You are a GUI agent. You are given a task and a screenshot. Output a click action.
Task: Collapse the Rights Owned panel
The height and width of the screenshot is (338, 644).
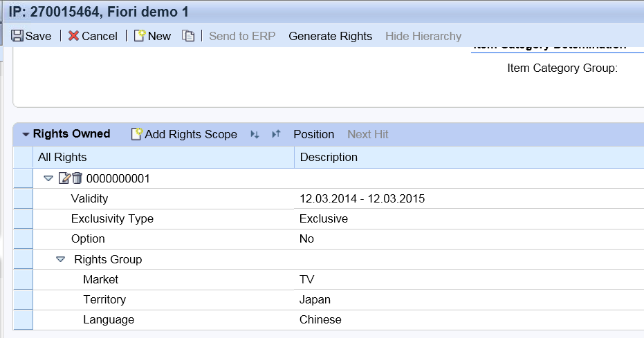(x=26, y=134)
